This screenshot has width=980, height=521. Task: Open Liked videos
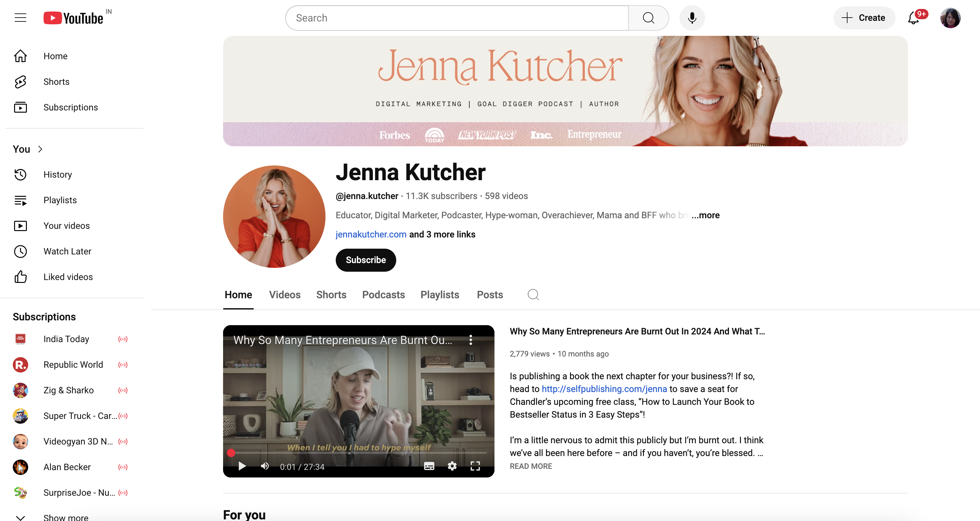[x=68, y=277]
